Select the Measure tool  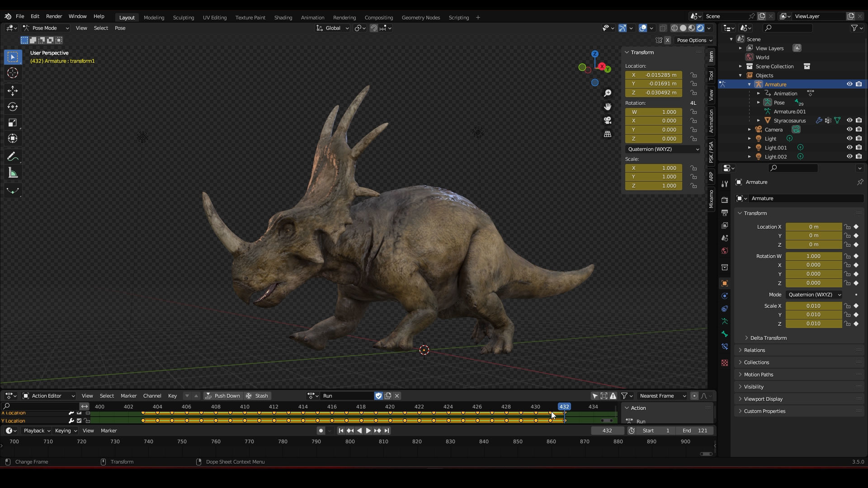(13, 173)
